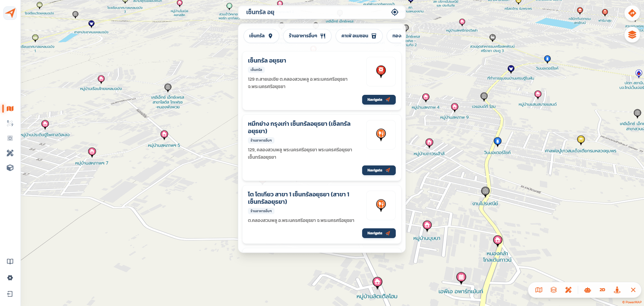Close the bottom map toolbar
644x306 pixels.
coord(633,290)
